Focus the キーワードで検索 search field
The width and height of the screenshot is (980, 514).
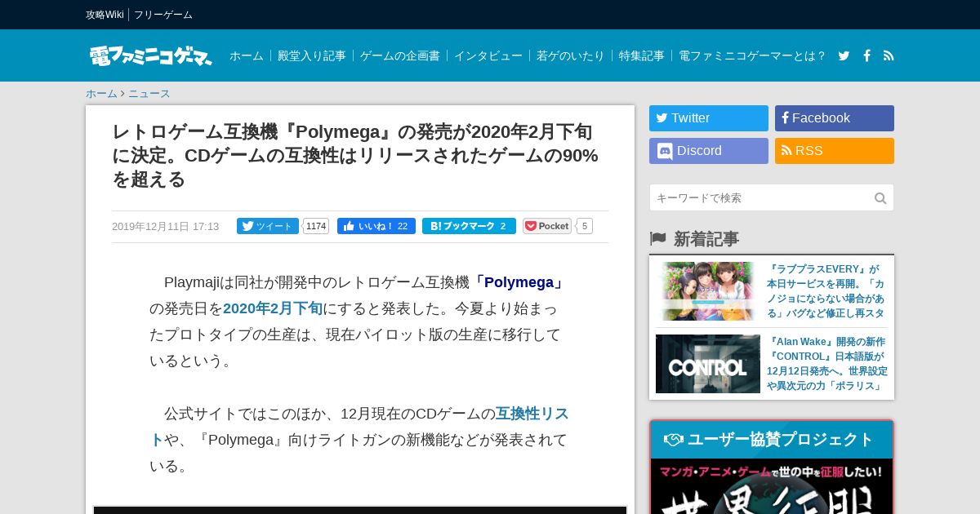click(761, 198)
